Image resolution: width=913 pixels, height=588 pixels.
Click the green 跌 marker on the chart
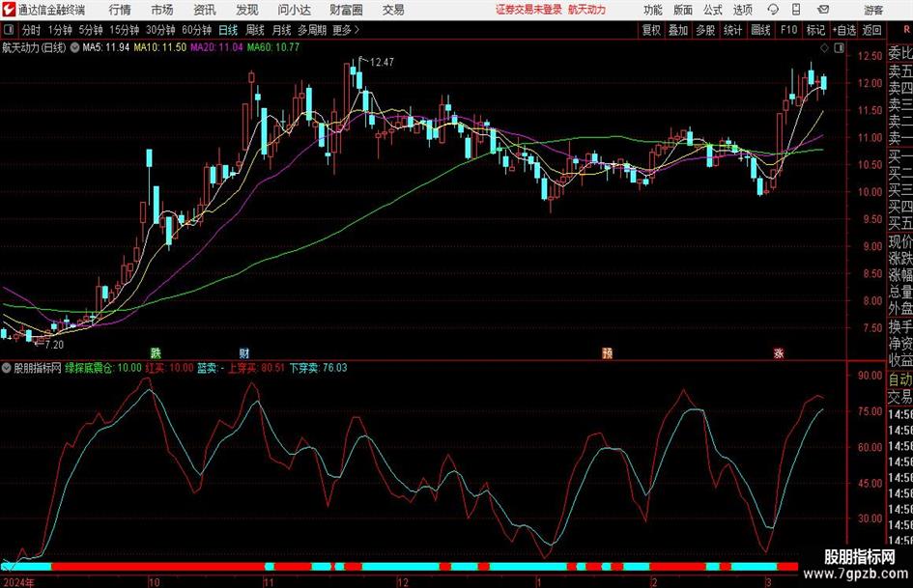pos(156,352)
